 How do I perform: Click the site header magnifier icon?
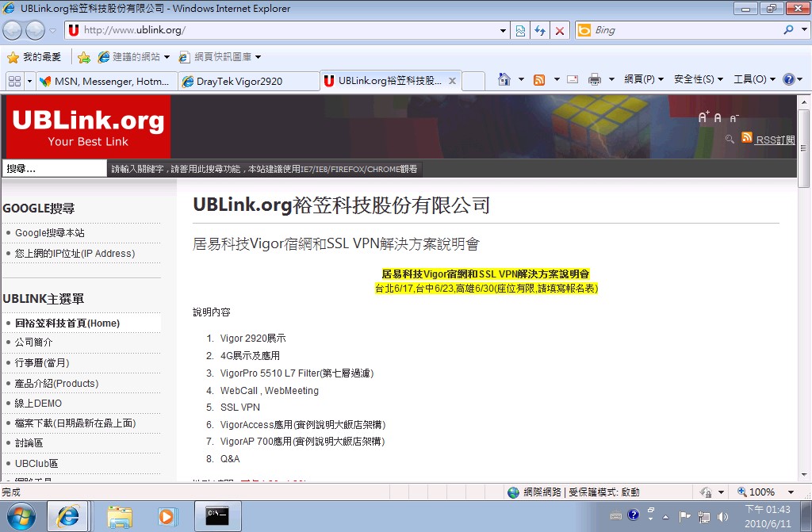[730, 139]
